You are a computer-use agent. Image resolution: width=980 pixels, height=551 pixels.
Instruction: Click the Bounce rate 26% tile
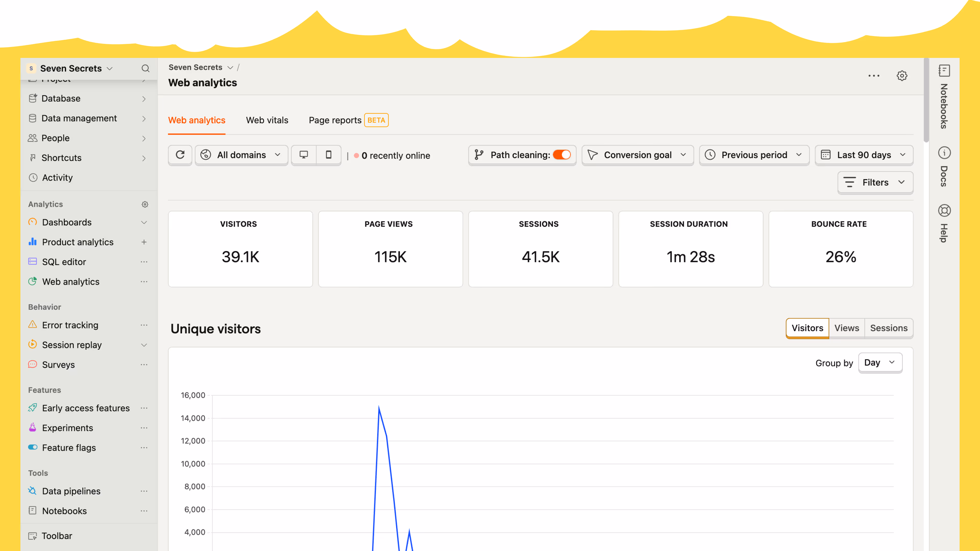pyautogui.click(x=841, y=249)
